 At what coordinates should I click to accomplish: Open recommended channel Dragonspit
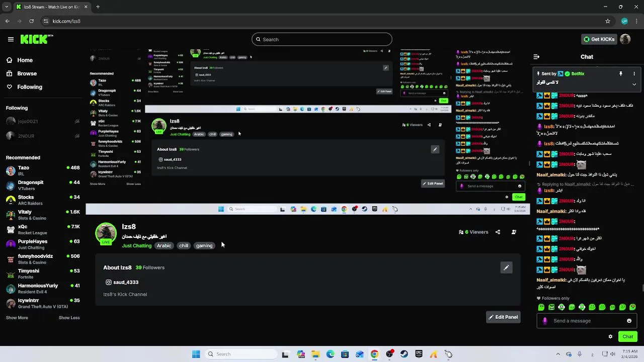pos(43,185)
